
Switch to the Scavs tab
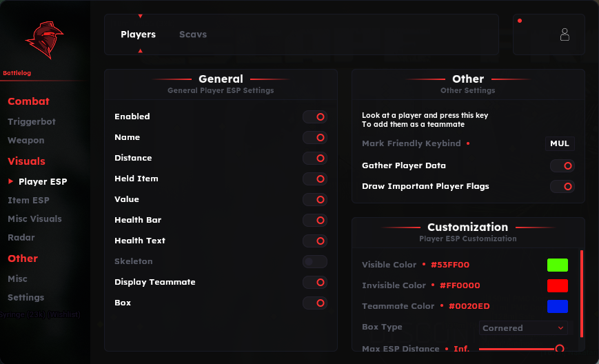[193, 34]
